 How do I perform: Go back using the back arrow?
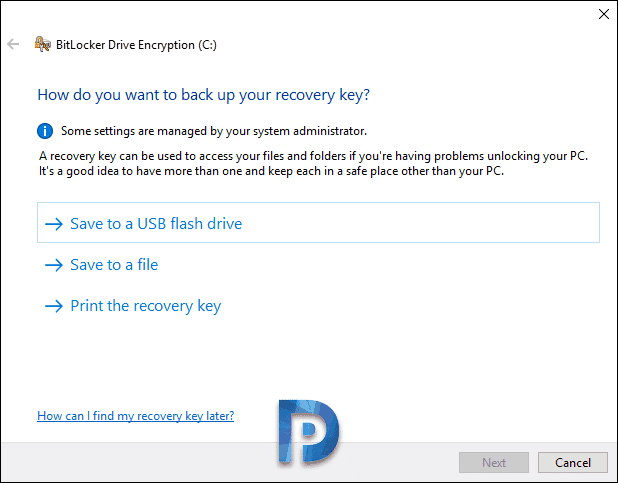13,44
